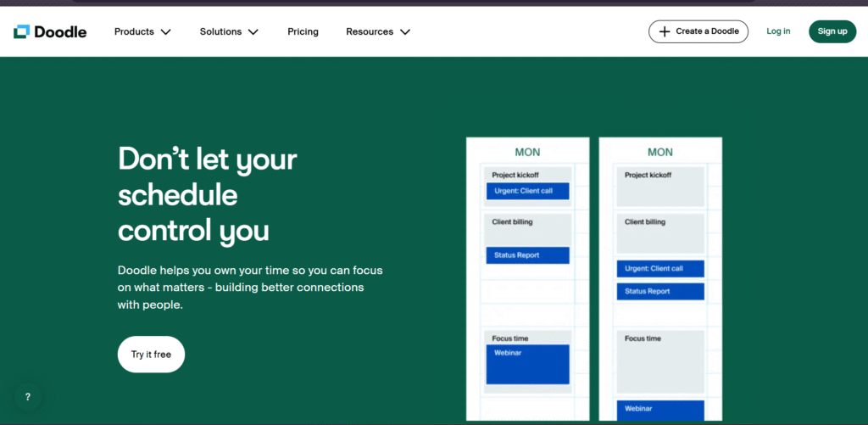Click the Webinar block in the right calendar
The image size is (868, 425).
660,410
